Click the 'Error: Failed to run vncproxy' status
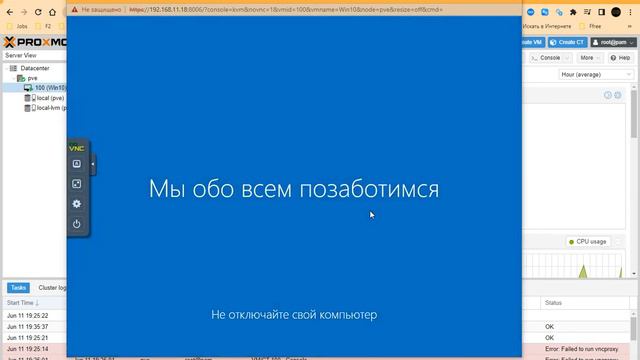This screenshot has width=640, height=360. coord(582,349)
